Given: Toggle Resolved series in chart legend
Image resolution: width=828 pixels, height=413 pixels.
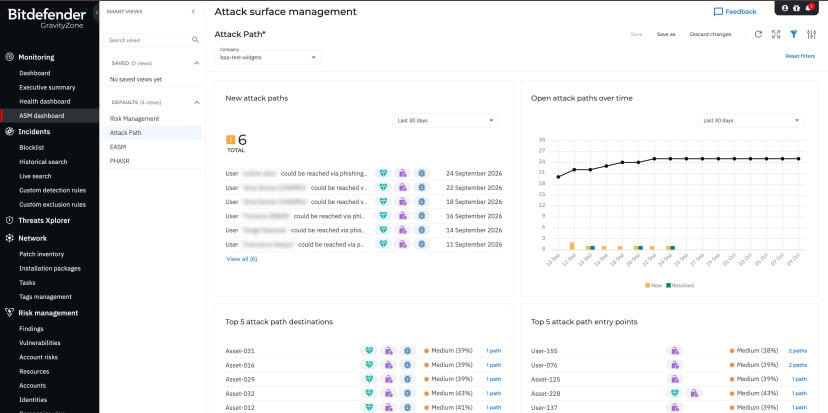Looking at the screenshot, I should pos(680,285).
